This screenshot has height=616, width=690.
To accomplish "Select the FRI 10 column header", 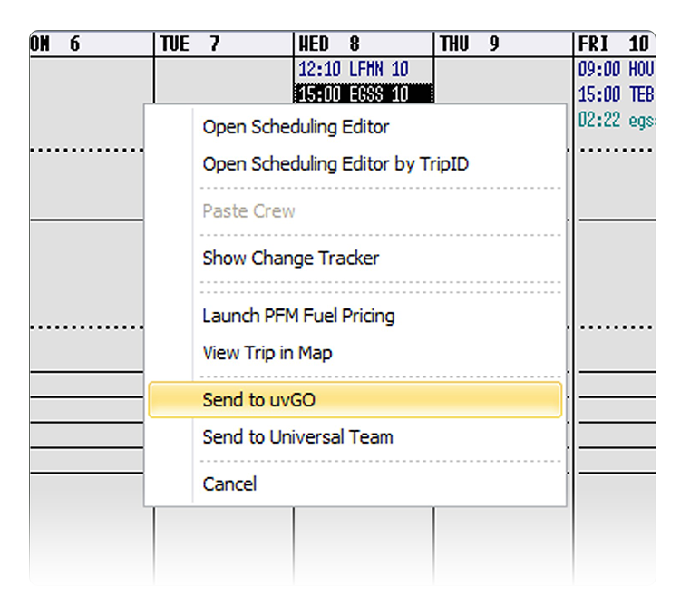I will 615,44.
